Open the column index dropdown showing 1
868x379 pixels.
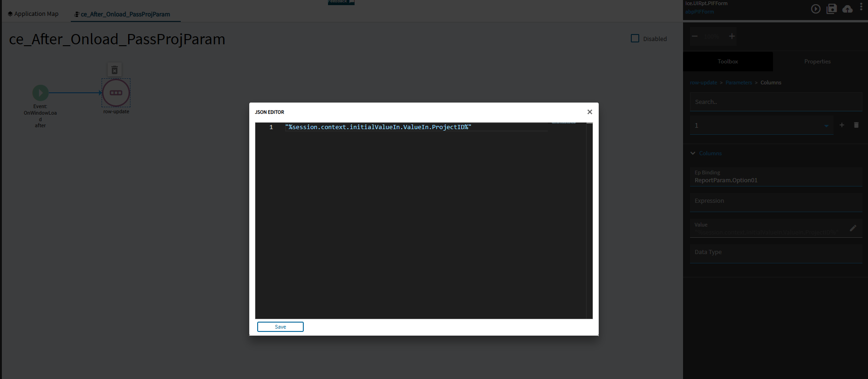coord(762,125)
